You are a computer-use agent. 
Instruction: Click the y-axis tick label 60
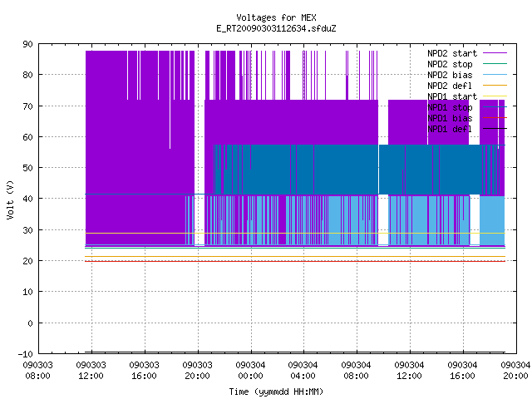coord(27,137)
